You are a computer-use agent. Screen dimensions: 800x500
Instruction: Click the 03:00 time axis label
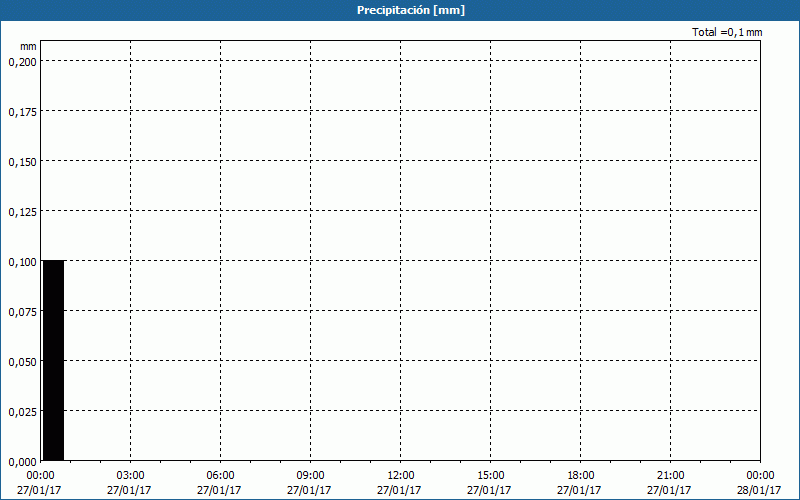click(x=130, y=476)
